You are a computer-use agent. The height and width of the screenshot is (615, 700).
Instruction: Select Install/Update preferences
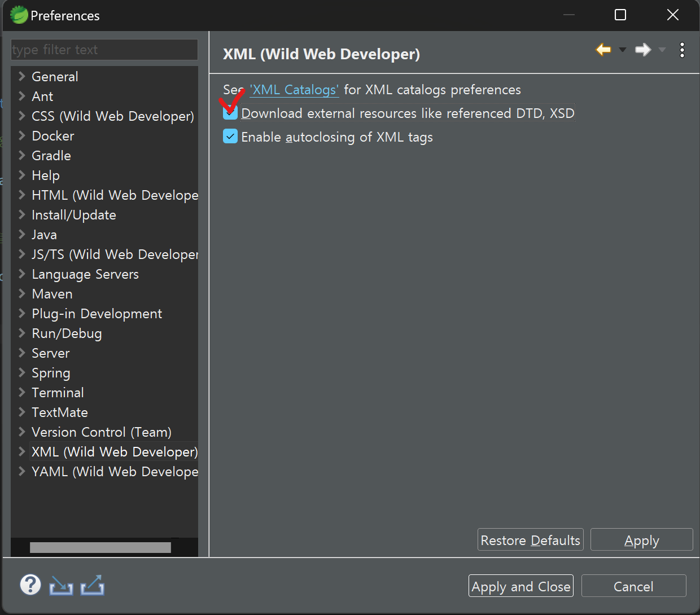coord(74,215)
